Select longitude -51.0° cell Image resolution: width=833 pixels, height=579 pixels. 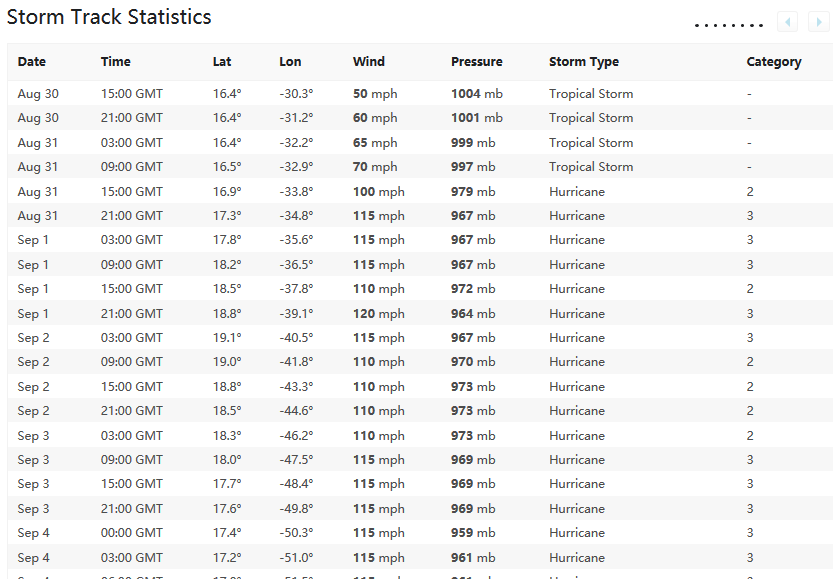[x=296, y=558]
